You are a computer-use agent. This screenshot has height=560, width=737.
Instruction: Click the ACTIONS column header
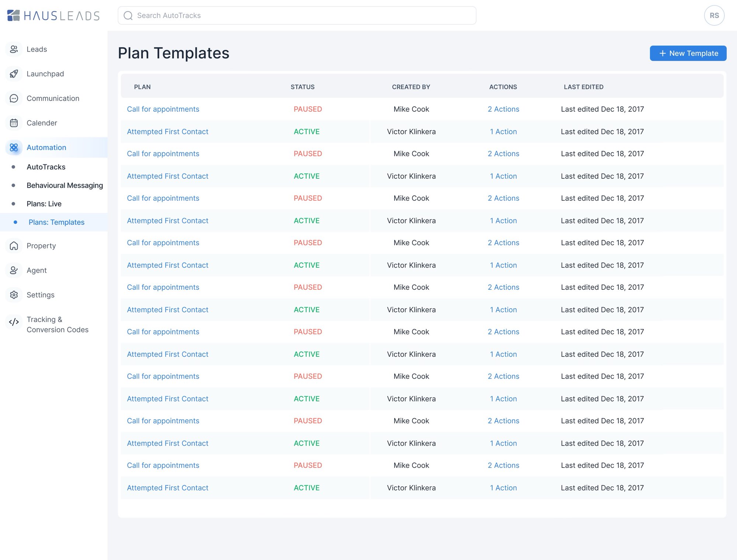(503, 87)
